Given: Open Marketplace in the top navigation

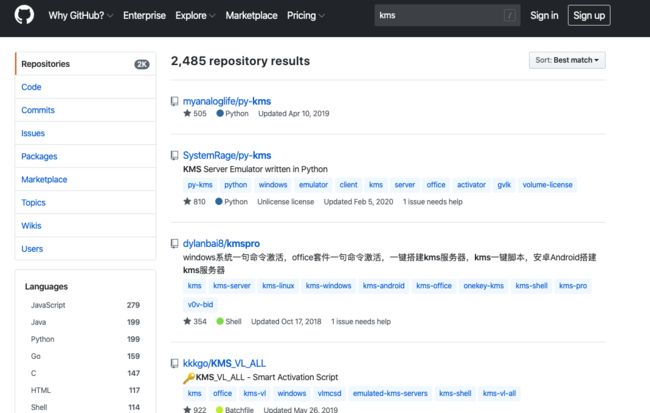Looking at the screenshot, I should pos(251,16).
